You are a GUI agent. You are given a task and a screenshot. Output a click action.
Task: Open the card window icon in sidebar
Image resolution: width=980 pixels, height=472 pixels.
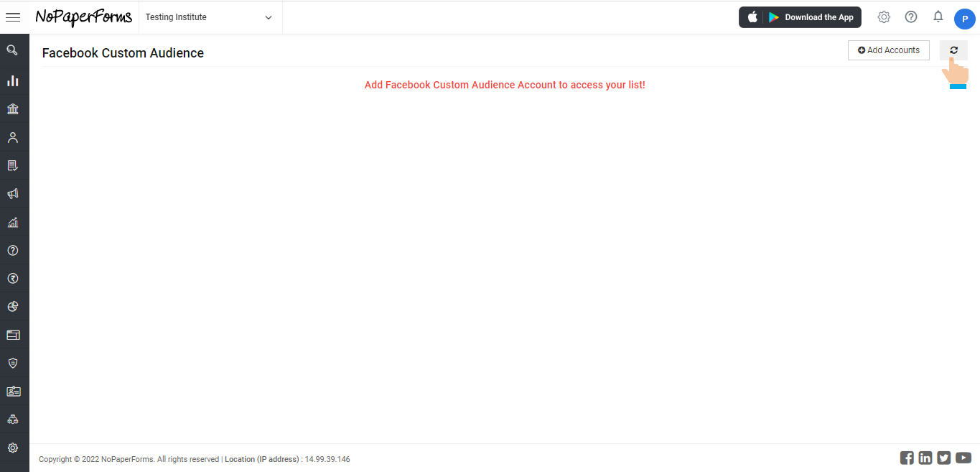(x=13, y=335)
